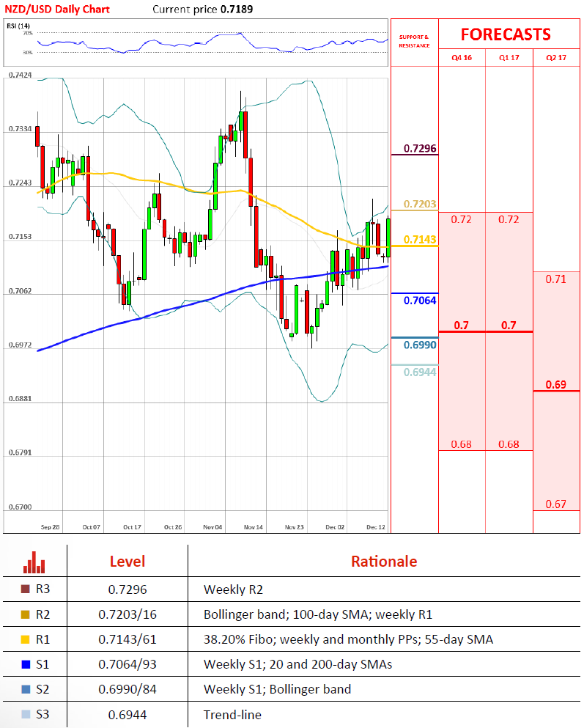Click the 0.7203 resistance level label
The width and height of the screenshot is (584, 728).
coord(420,205)
